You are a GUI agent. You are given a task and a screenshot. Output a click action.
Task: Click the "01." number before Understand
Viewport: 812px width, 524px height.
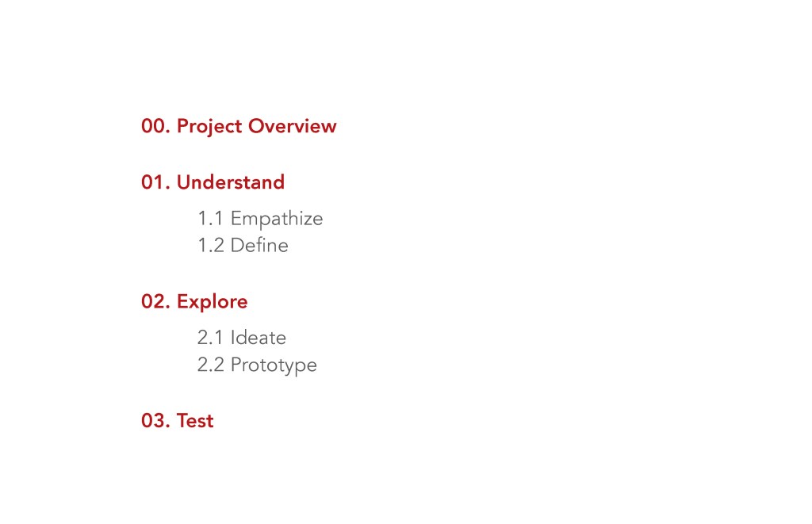(x=156, y=182)
